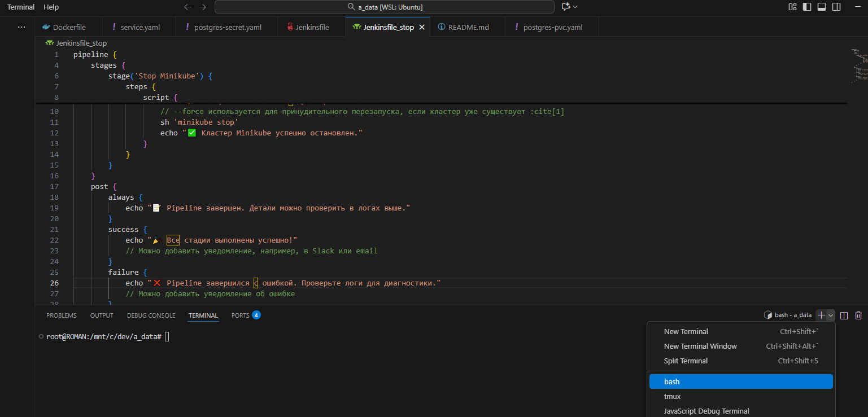Image resolution: width=868 pixels, height=417 pixels.
Task: Expand the run and debug dropdown arrow
Action: (x=575, y=6)
